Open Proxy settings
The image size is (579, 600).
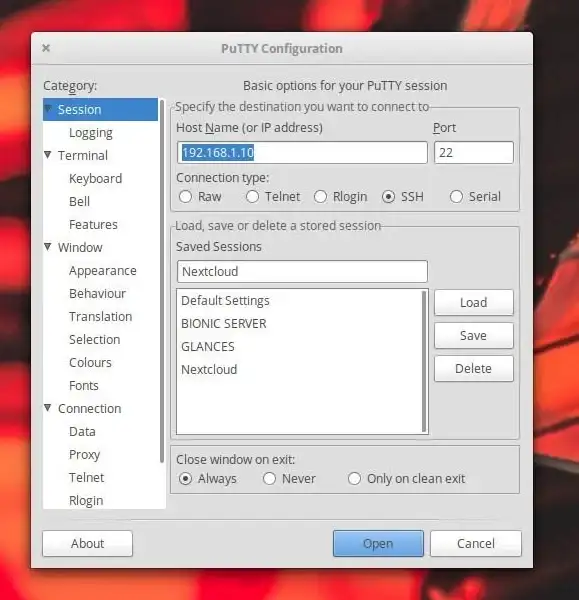coord(84,455)
